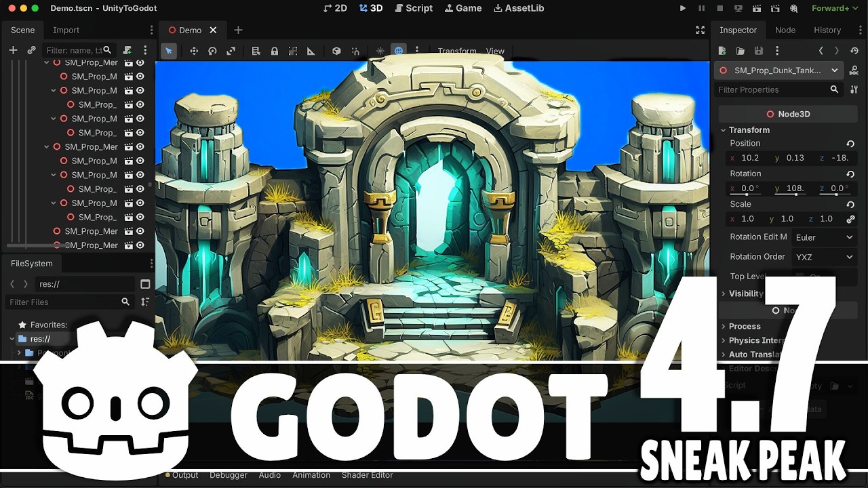
Task: Switch to the Node tab
Action: click(x=785, y=30)
